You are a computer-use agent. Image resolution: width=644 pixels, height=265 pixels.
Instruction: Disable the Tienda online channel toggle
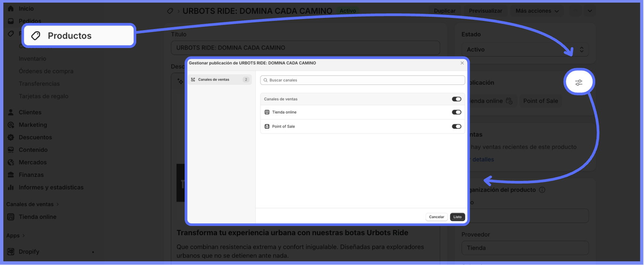point(456,112)
